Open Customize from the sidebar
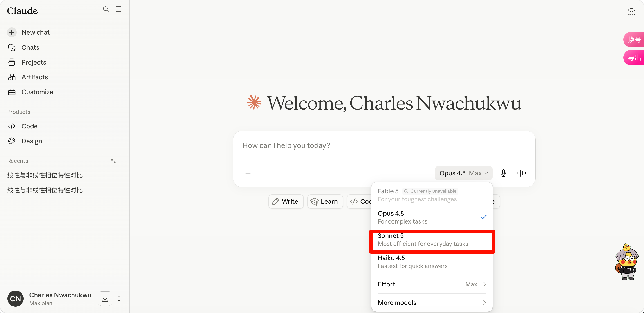Viewport: 644px width, 313px height. pos(37,92)
